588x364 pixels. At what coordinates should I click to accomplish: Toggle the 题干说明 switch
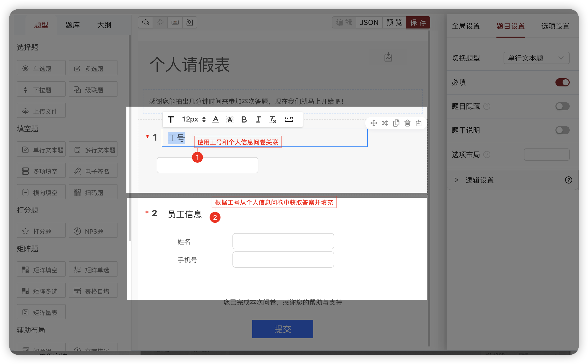click(x=563, y=130)
